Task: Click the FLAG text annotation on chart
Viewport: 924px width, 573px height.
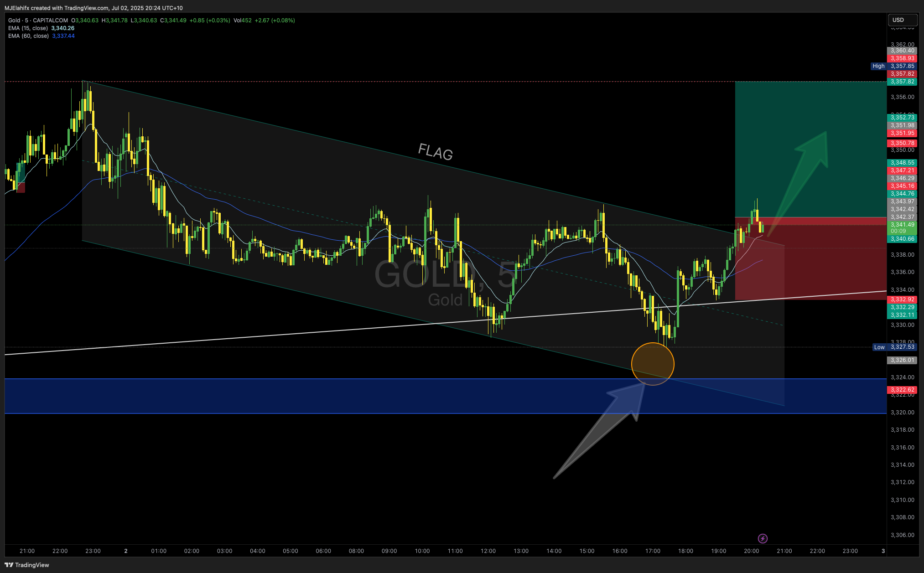Action: coord(436,152)
